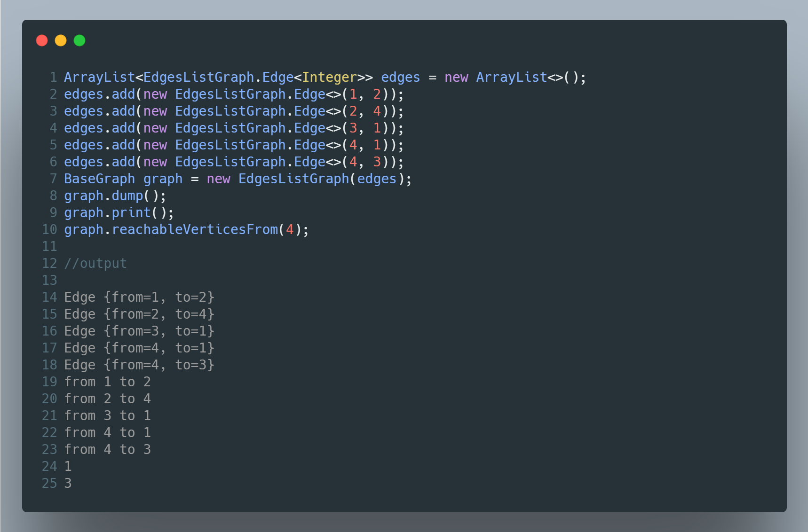Click the output value '1' on line 24
Image resolution: width=808 pixels, height=532 pixels.
coord(68,466)
